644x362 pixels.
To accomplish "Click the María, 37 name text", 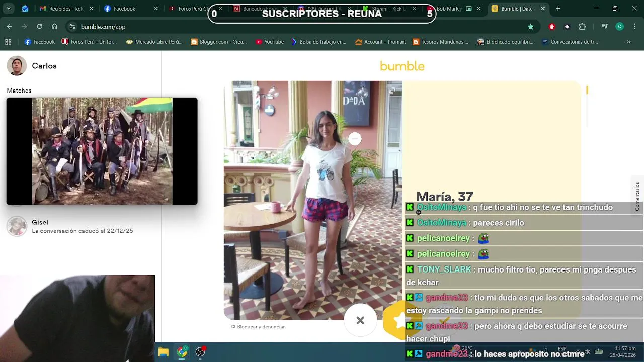I will pyautogui.click(x=445, y=197).
